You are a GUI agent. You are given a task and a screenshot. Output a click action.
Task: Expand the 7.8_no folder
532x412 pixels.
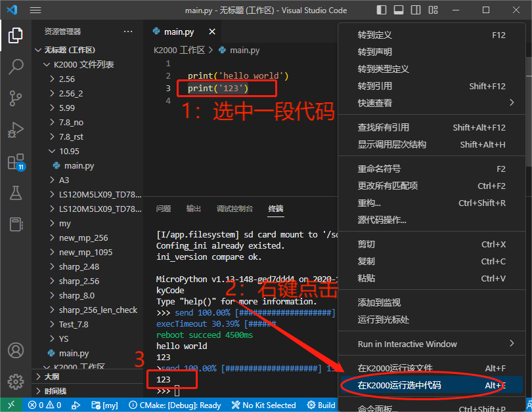(x=88, y=122)
